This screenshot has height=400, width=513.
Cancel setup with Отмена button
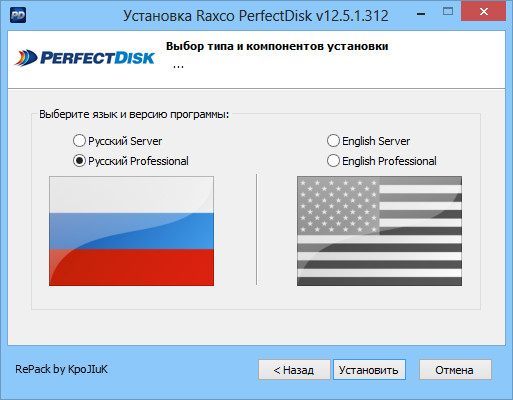pyautogui.click(x=455, y=370)
